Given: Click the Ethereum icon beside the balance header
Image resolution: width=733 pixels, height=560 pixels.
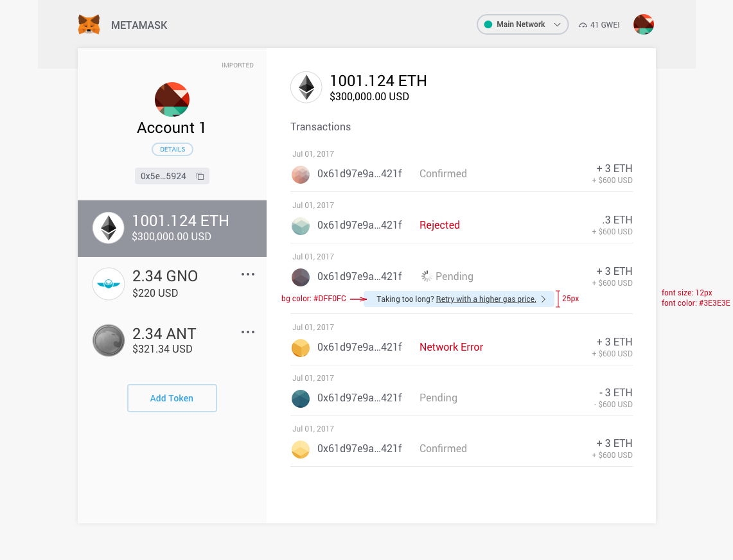Looking at the screenshot, I should pos(306,87).
